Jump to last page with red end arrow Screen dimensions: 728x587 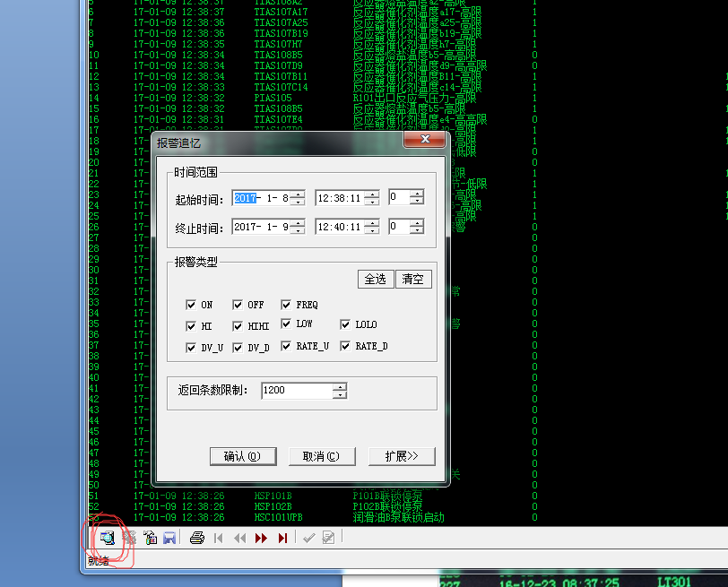tap(282, 538)
